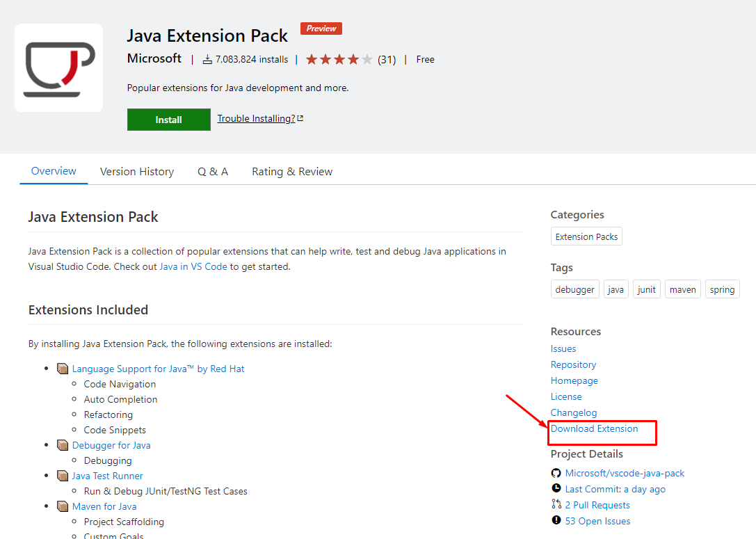Click the package icon beside Debugger for Java
This screenshot has height=539, width=756.
coord(63,445)
